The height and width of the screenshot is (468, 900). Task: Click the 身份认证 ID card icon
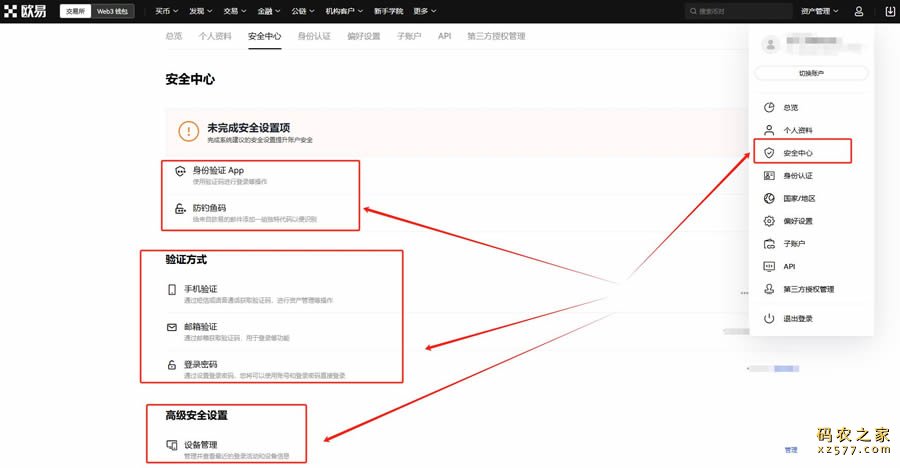[769, 176]
